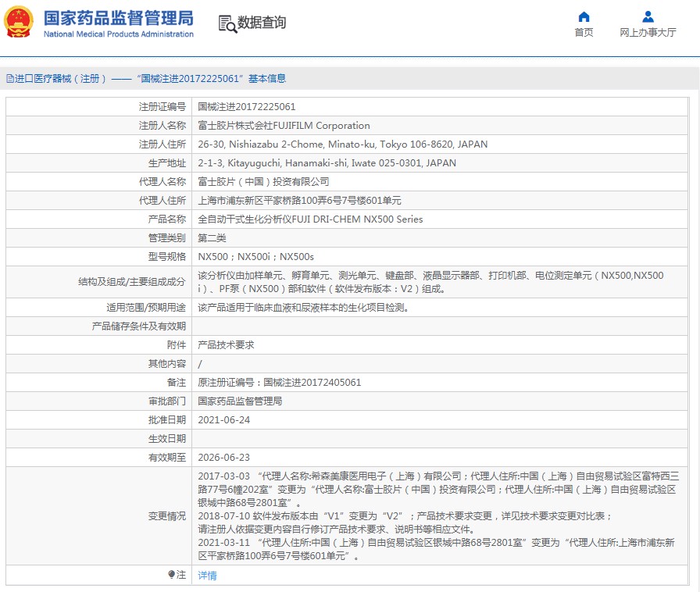This screenshot has width=700, height=592.
Task: Select the 2017-03-03 change record text
Action: (438, 490)
